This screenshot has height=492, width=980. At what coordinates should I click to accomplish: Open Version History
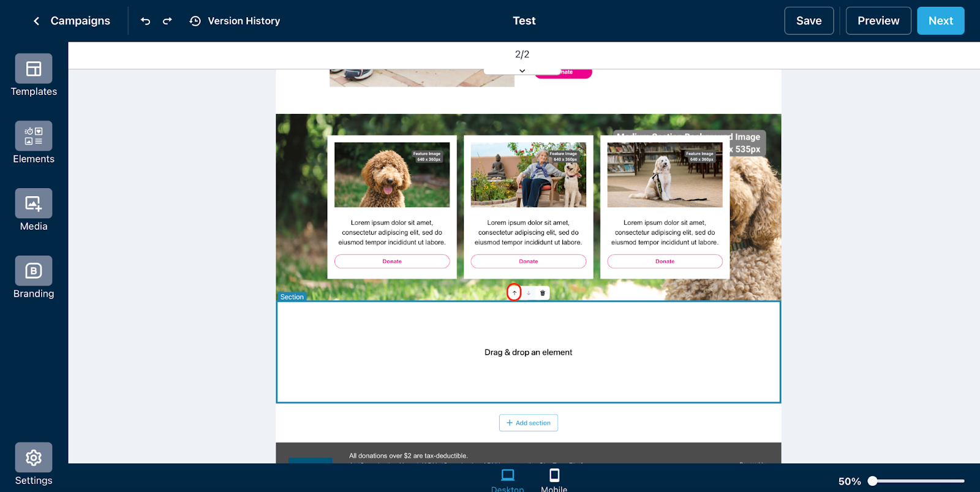point(235,21)
